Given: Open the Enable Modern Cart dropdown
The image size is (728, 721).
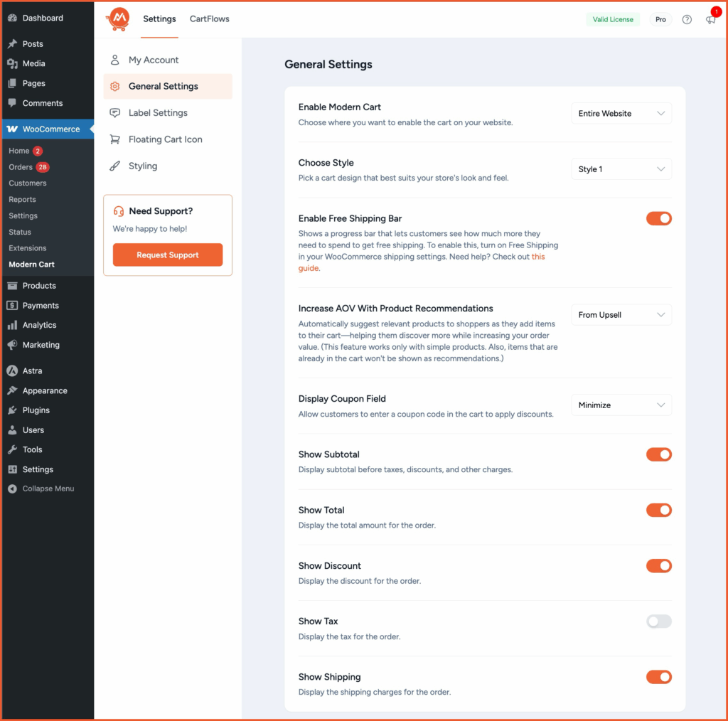Looking at the screenshot, I should coord(621,114).
